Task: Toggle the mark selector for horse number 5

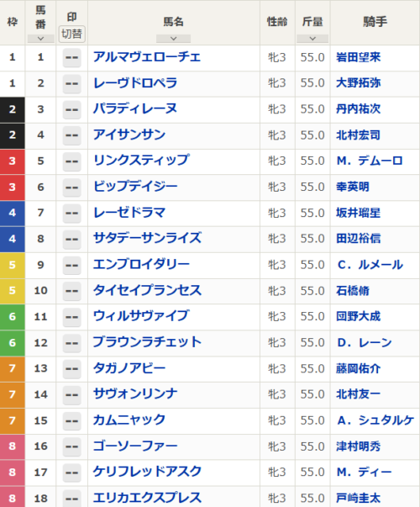Action: (x=71, y=161)
